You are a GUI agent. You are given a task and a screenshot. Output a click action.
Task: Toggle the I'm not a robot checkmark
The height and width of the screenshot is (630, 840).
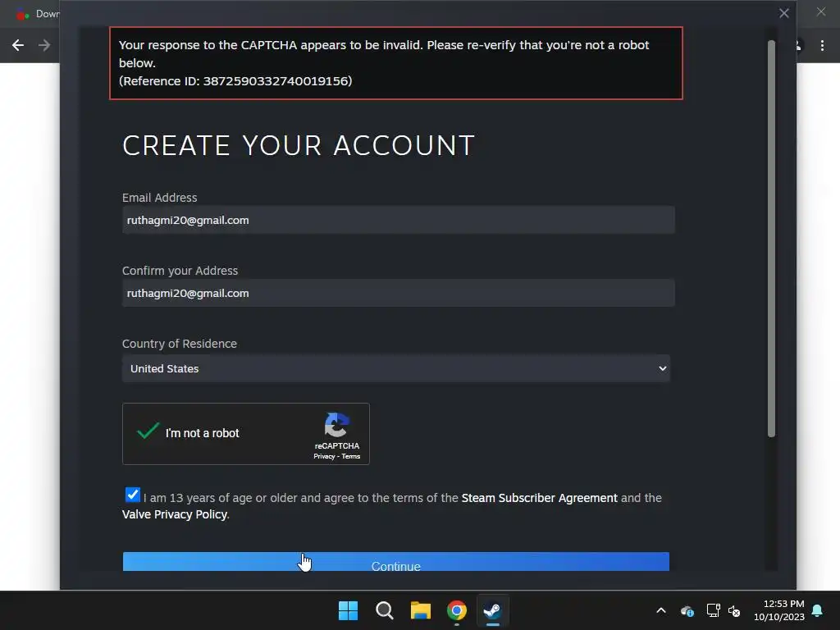[148, 431]
